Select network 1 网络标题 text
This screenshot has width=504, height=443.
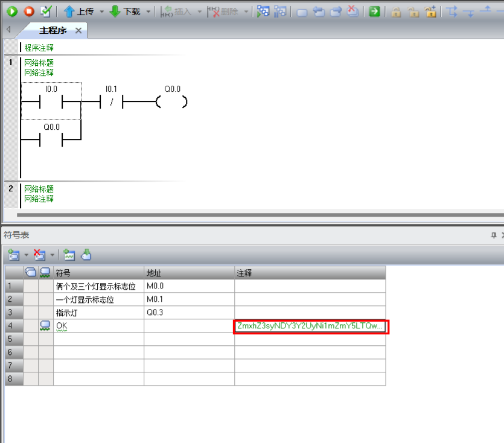click(39, 63)
